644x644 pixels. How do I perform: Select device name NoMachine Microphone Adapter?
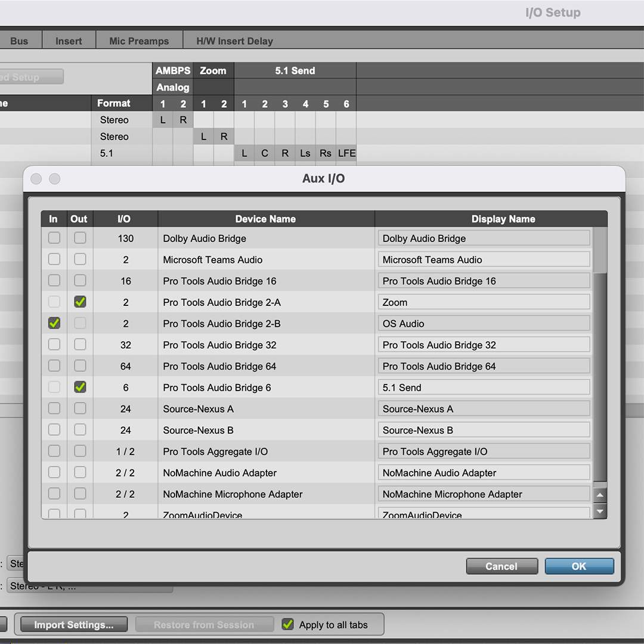[233, 494]
